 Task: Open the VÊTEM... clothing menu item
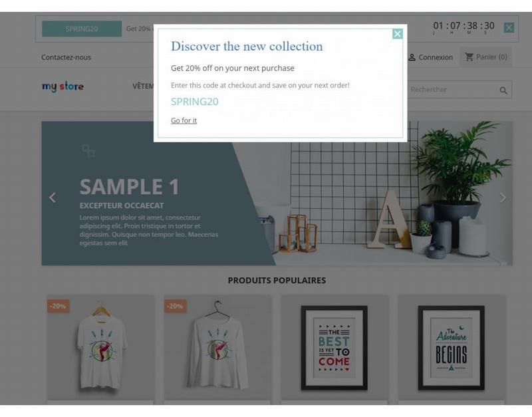pos(143,86)
